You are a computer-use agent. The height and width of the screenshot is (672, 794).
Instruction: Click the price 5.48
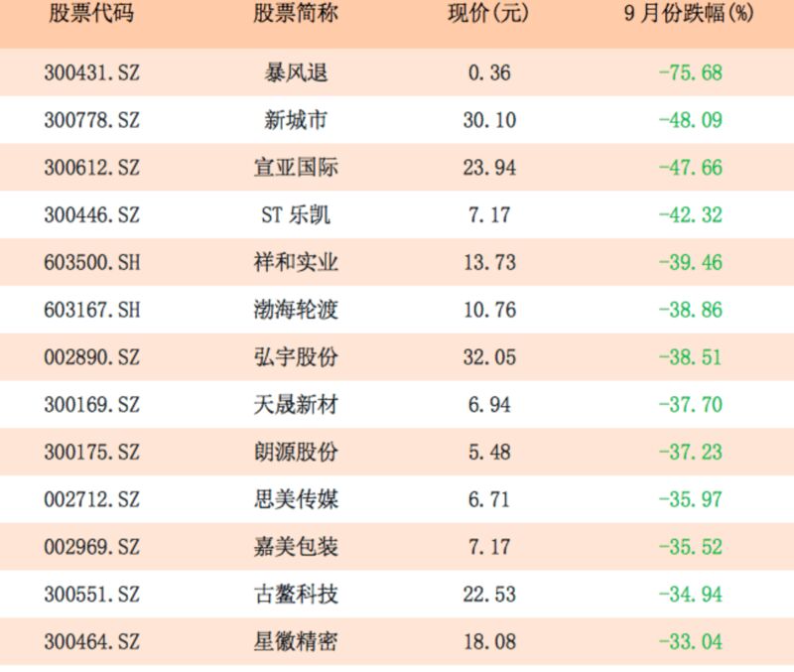tap(489, 453)
